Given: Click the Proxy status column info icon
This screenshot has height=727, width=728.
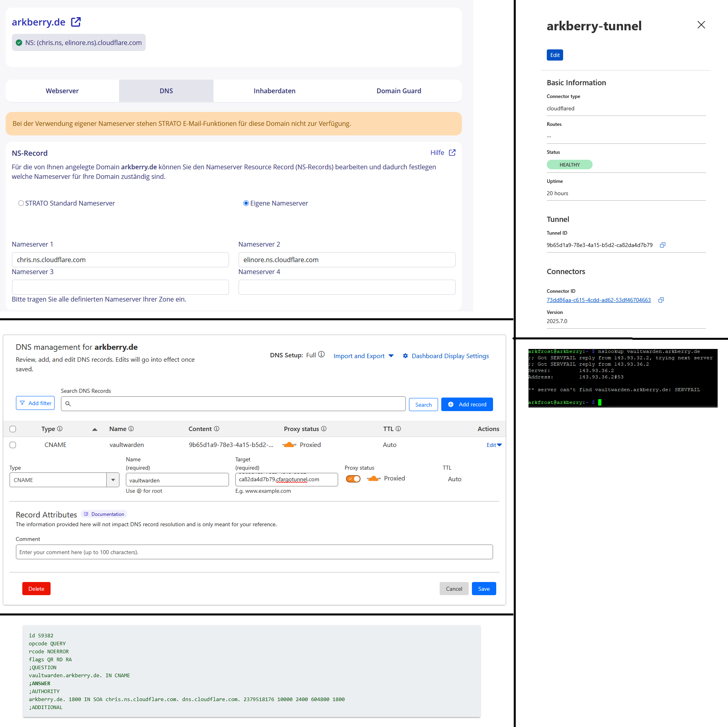Looking at the screenshot, I should (x=324, y=429).
